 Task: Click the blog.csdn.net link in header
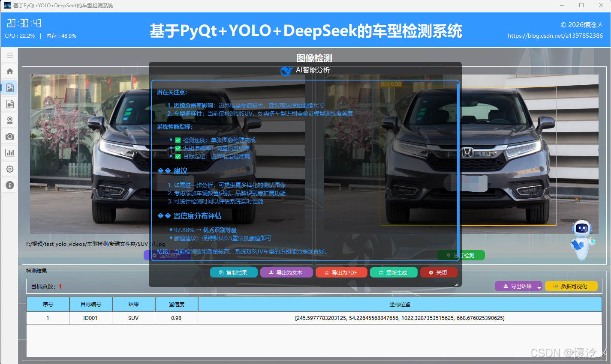click(555, 36)
